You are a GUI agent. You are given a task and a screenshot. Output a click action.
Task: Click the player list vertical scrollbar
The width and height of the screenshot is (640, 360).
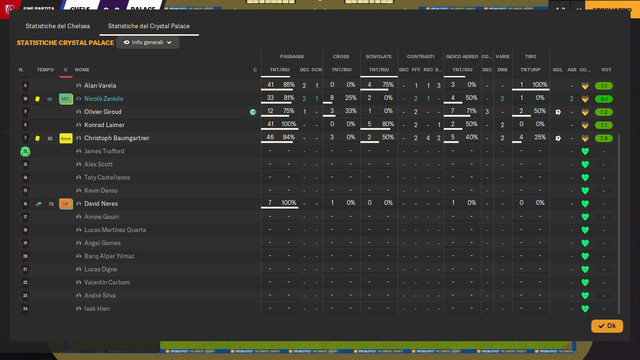pos(619,224)
